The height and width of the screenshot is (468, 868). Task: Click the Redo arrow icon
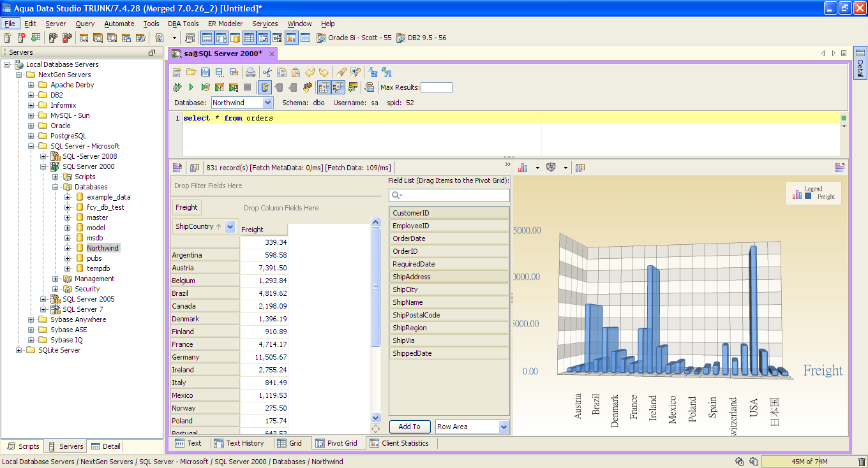click(324, 72)
